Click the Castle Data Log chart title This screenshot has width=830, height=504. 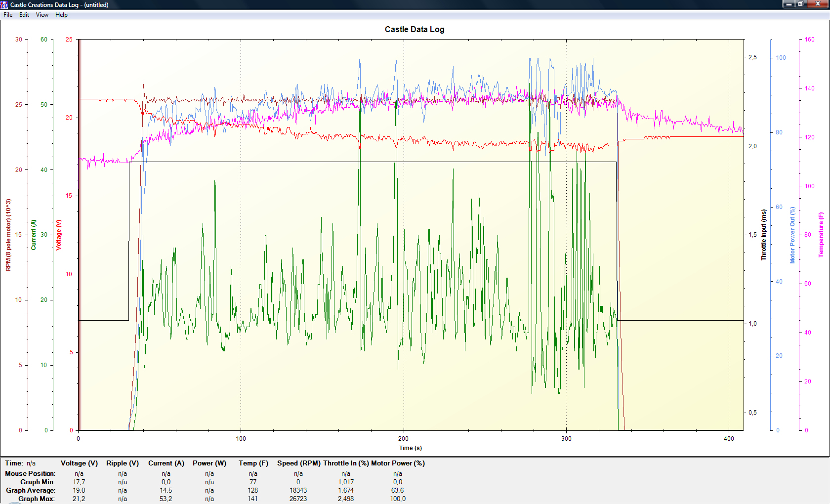click(415, 29)
